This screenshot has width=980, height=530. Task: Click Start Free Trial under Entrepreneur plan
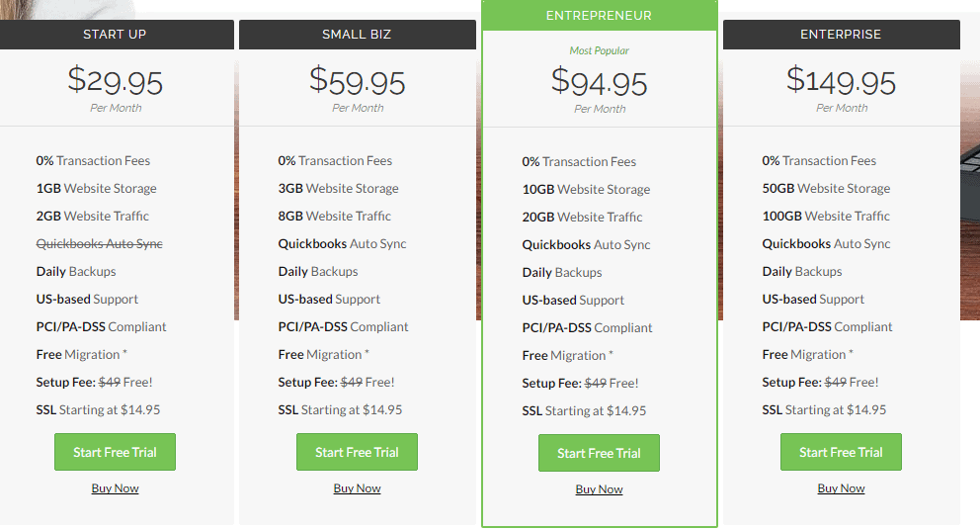[x=599, y=453]
